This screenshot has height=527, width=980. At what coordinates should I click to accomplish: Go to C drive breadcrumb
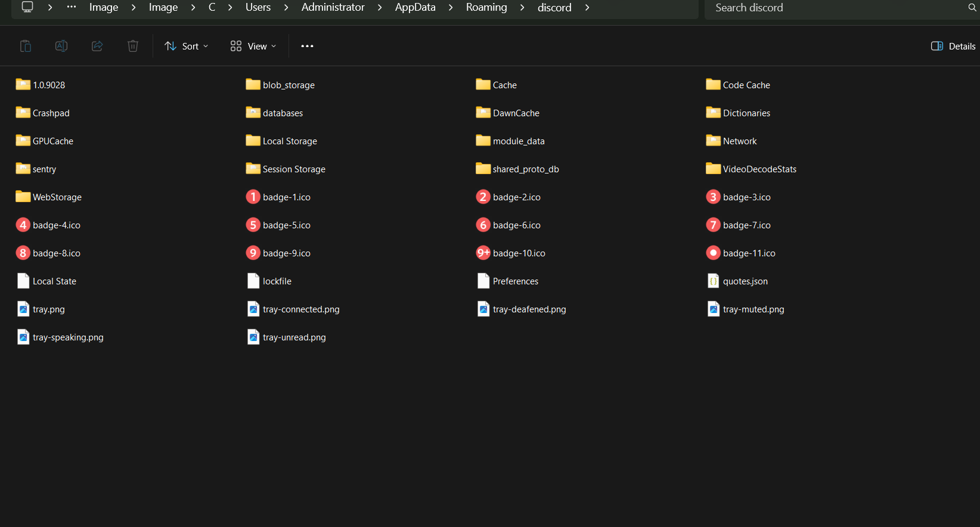[x=212, y=7]
